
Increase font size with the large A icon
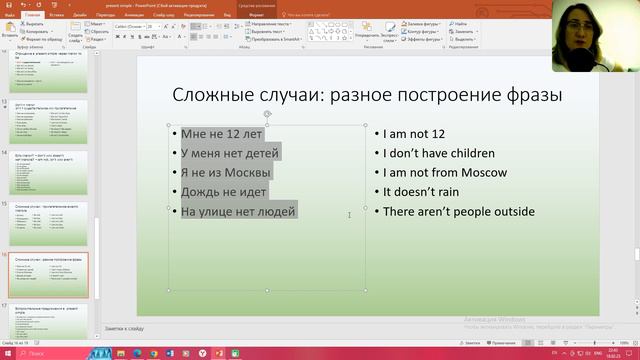[x=166, y=27]
